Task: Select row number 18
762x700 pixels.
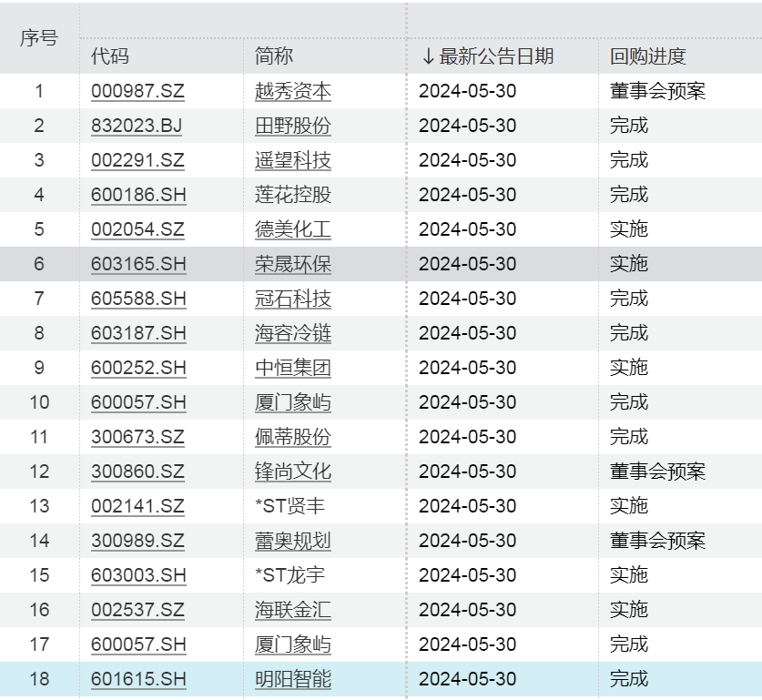Action: pyautogui.click(x=39, y=679)
